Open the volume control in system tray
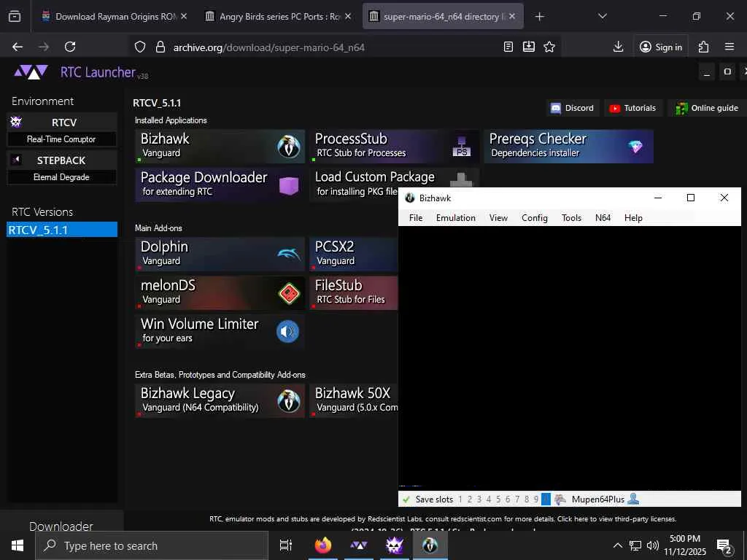 pyautogui.click(x=653, y=545)
